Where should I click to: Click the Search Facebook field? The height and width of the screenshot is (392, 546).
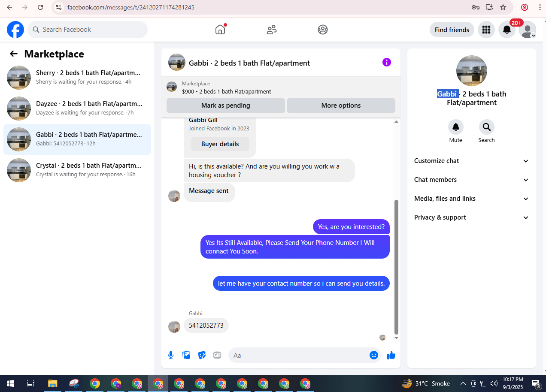tap(88, 30)
